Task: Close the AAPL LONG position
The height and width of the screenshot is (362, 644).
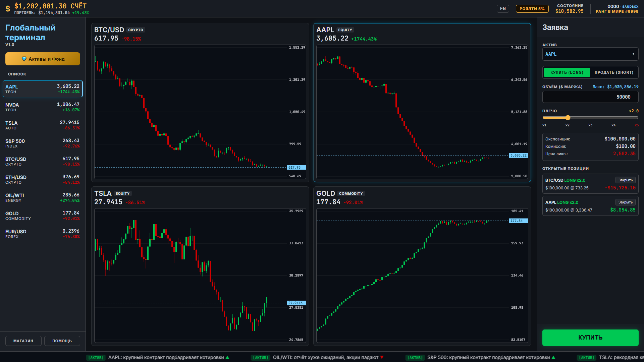Action: (625, 202)
